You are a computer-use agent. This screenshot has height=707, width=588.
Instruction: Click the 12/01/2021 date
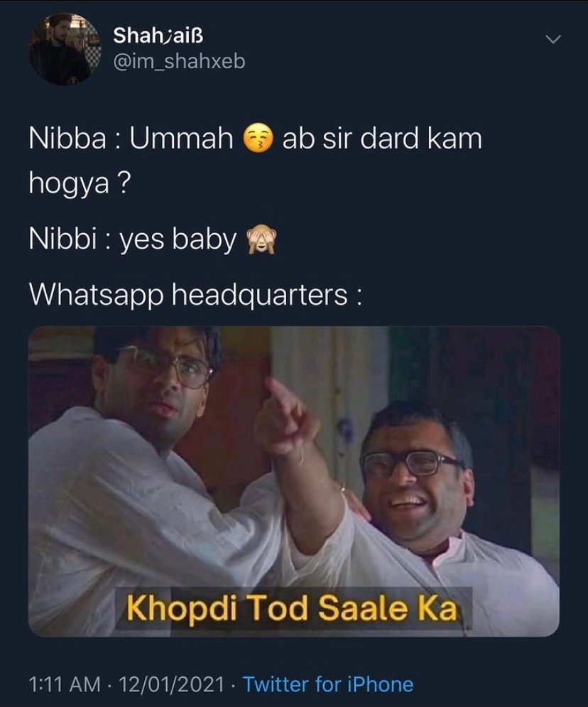coord(172,684)
